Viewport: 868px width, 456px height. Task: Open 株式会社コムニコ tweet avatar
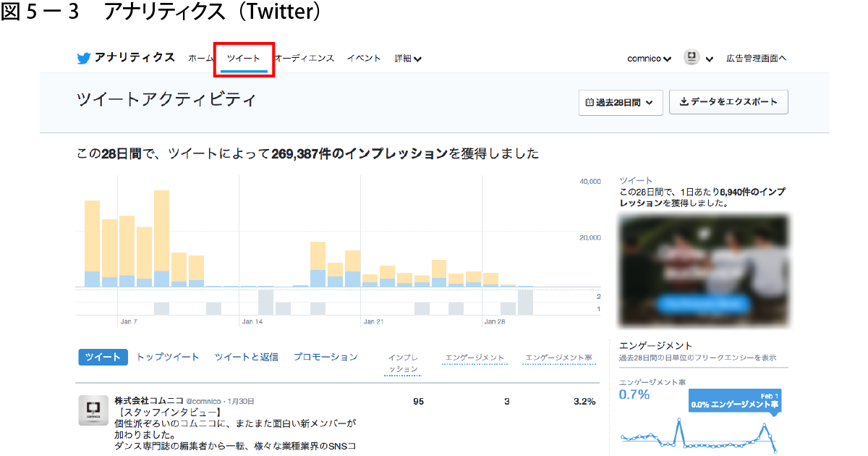[x=93, y=411]
